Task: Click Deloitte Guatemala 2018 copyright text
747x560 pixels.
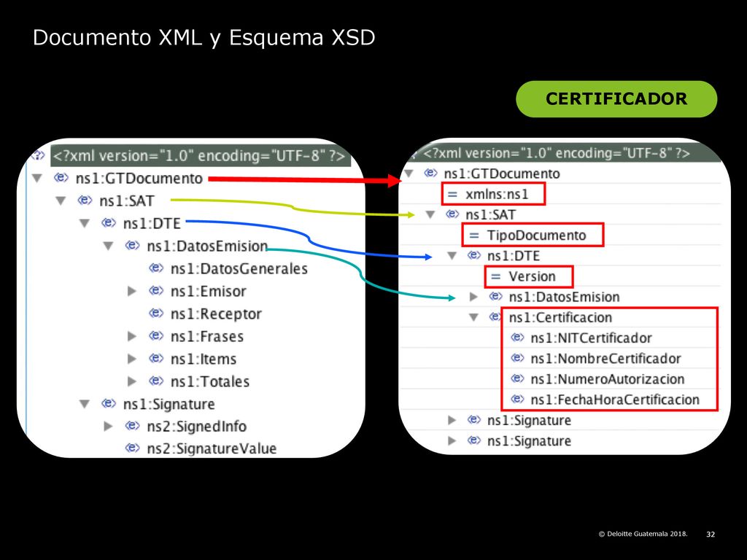Action: [643, 534]
